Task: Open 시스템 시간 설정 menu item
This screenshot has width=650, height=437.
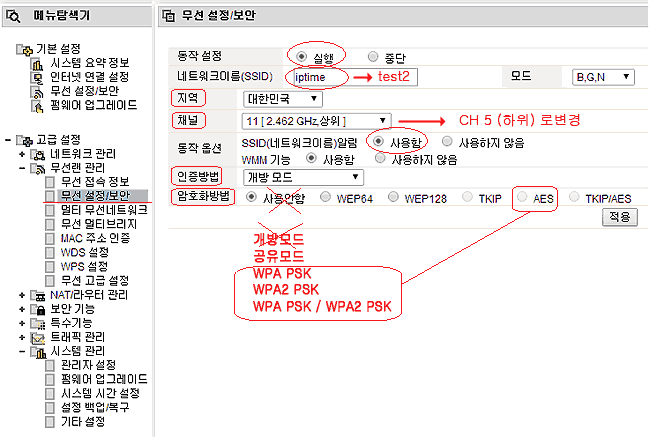Action: pyautogui.click(x=100, y=393)
